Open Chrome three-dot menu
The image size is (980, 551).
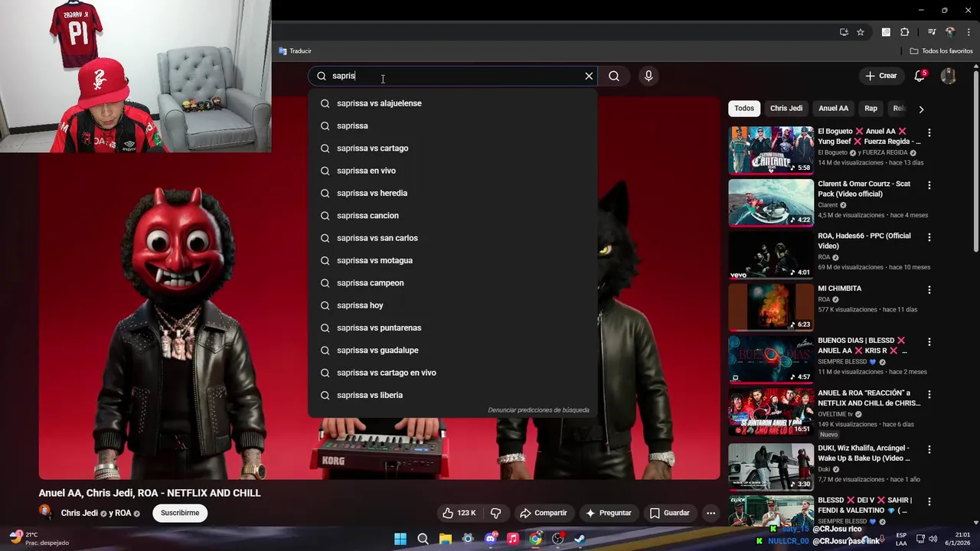969,32
